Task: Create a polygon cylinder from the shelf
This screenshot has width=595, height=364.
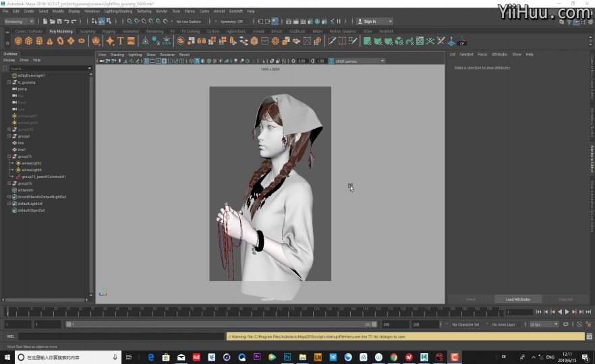Action: tap(39, 41)
